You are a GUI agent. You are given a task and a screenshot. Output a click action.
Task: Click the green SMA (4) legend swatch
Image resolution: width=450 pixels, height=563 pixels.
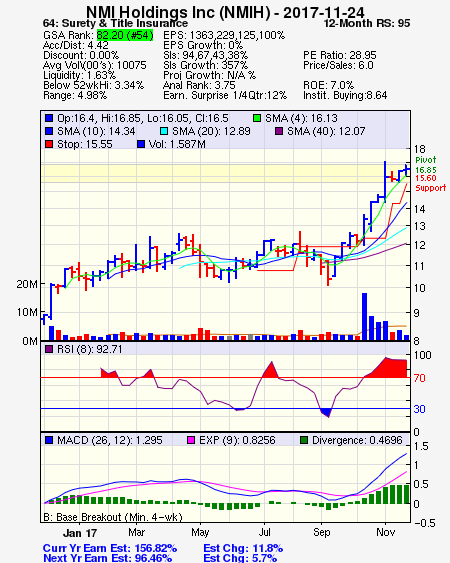257,118
